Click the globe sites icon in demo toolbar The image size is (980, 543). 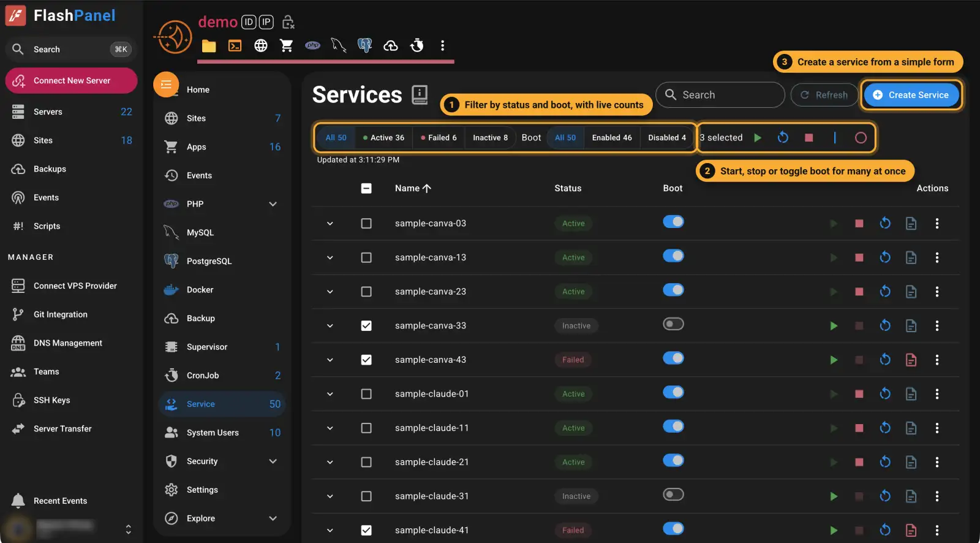(261, 46)
